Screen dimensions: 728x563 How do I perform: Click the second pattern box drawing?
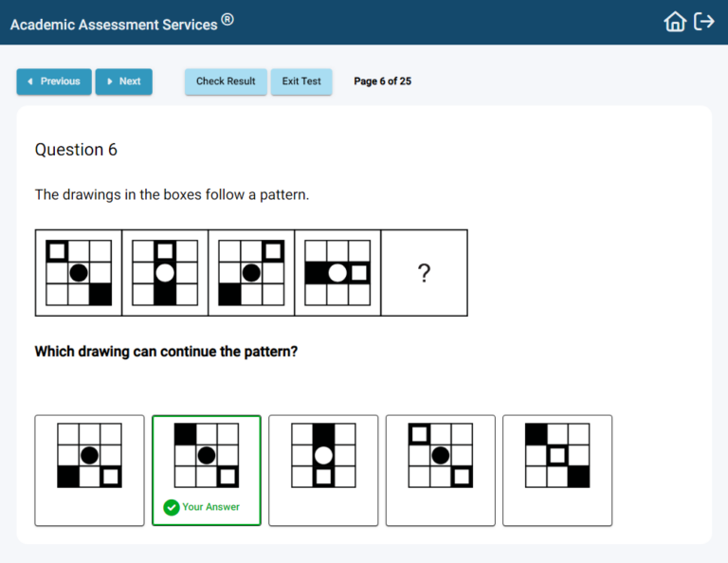click(165, 273)
